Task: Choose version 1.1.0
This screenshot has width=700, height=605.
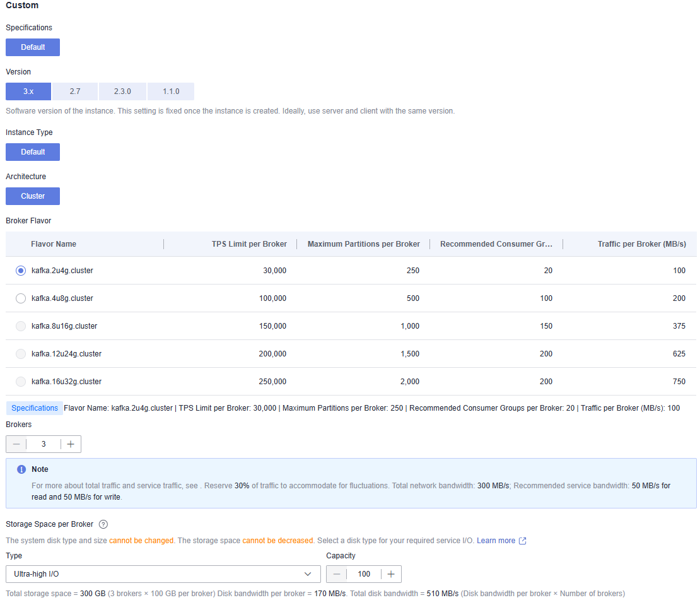Action: tap(171, 91)
